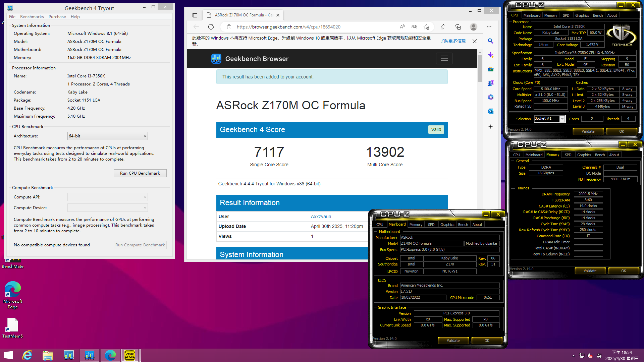The height and width of the screenshot is (362, 644).
Task: Open Microsoft Edge desktop shortcut
Action: click(x=13, y=295)
